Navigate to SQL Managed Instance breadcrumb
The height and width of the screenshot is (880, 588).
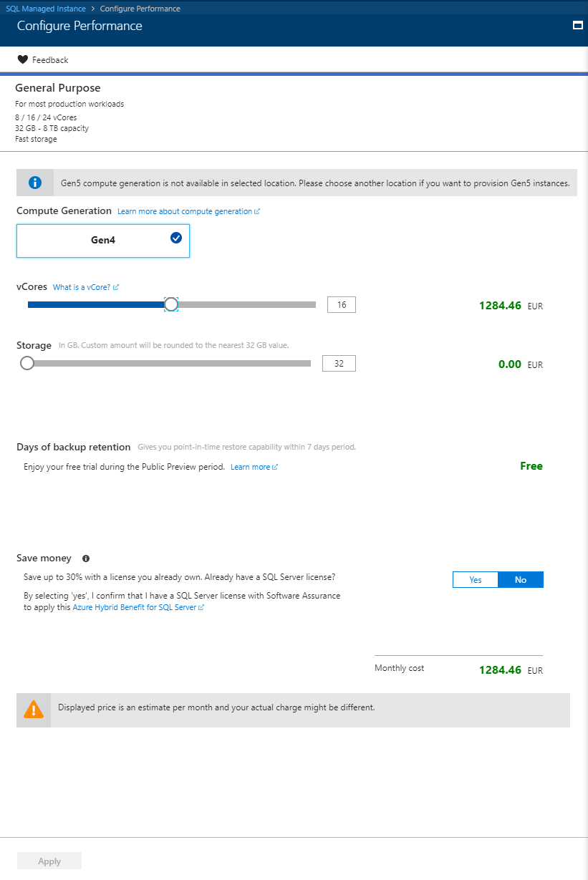45,9
